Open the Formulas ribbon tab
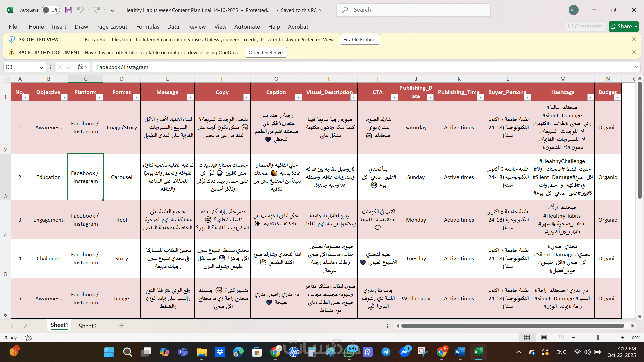Viewport: 644px width, 362px height. pyautogui.click(x=148, y=27)
